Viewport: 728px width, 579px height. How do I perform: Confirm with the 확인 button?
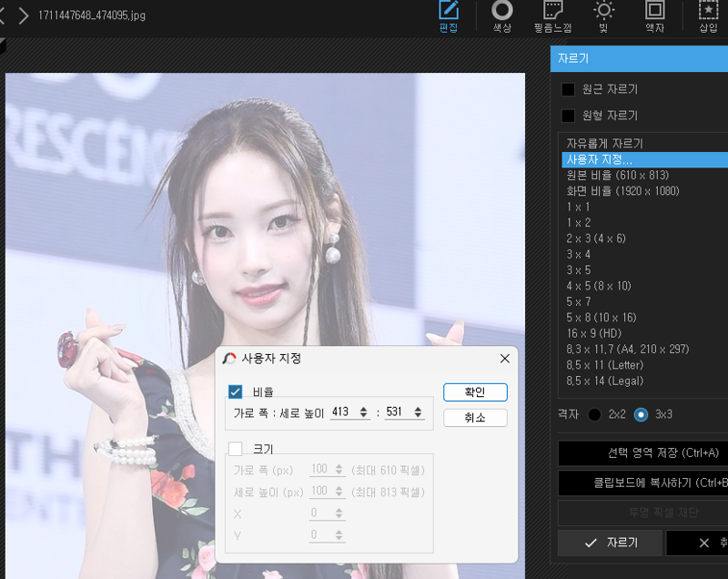coord(475,392)
